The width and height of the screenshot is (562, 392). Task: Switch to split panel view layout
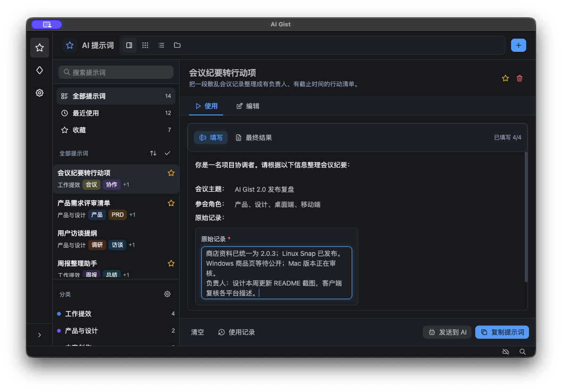(x=129, y=45)
